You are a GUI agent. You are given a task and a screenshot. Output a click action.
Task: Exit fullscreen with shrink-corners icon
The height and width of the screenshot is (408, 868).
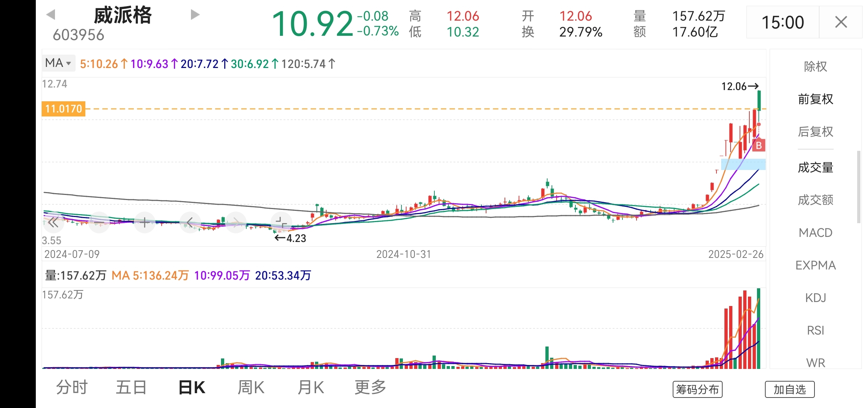coord(281,222)
